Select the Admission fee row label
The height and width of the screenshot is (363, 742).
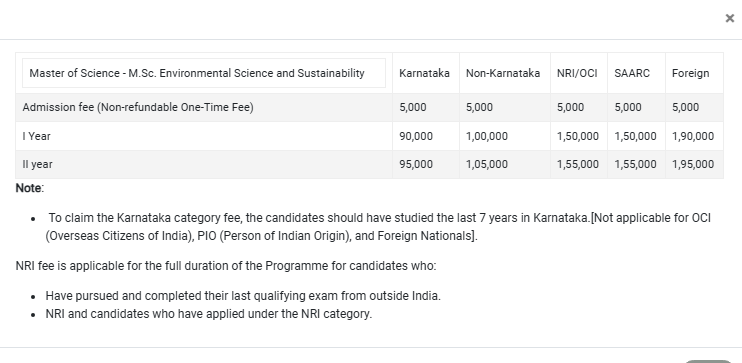coord(138,107)
